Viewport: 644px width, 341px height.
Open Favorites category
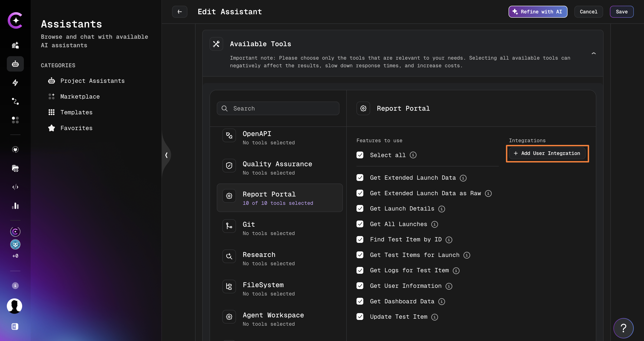coord(70,128)
